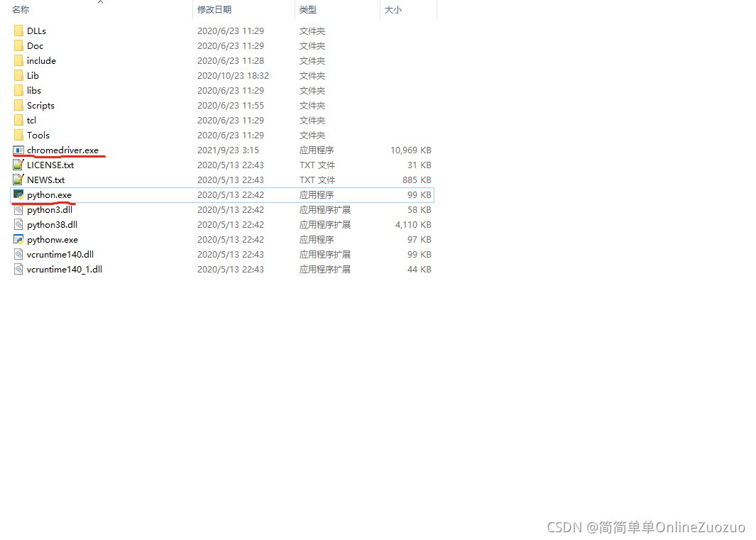This screenshot has height=540, width=756.
Task: Select the python.exe file name
Action: [x=49, y=195]
